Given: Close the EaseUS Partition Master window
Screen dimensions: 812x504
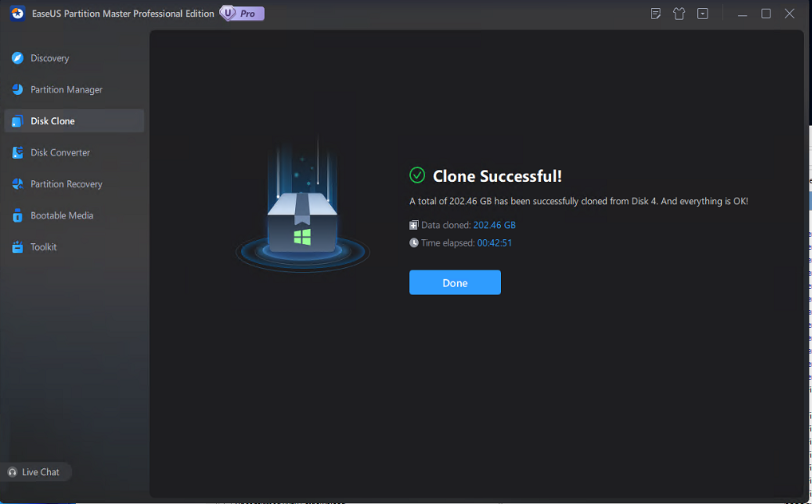Looking at the screenshot, I should point(789,14).
